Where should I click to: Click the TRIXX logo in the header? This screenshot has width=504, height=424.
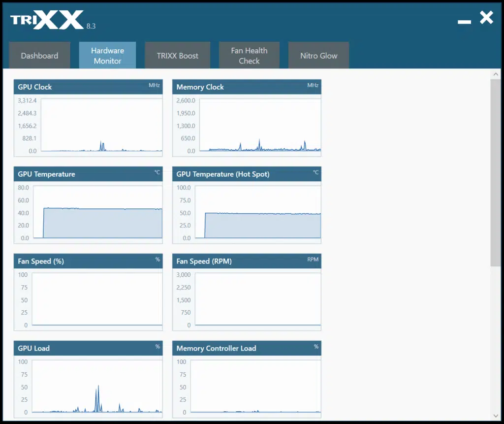pos(47,21)
